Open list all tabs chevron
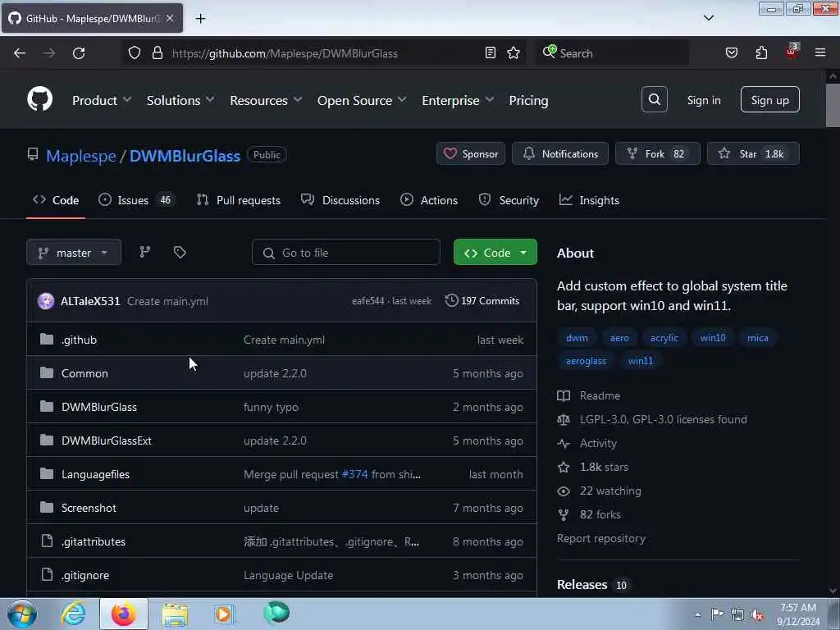The width and height of the screenshot is (840, 630). coord(708,18)
